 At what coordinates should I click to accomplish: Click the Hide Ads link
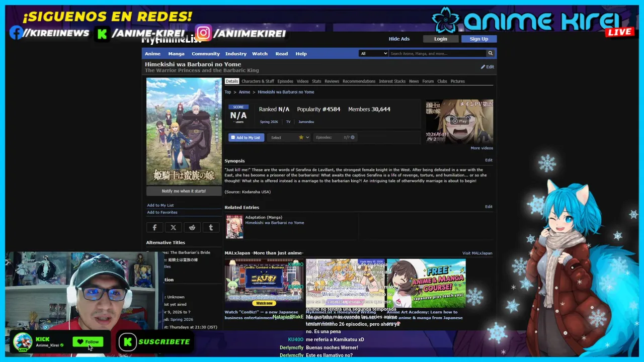(x=399, y=39)
